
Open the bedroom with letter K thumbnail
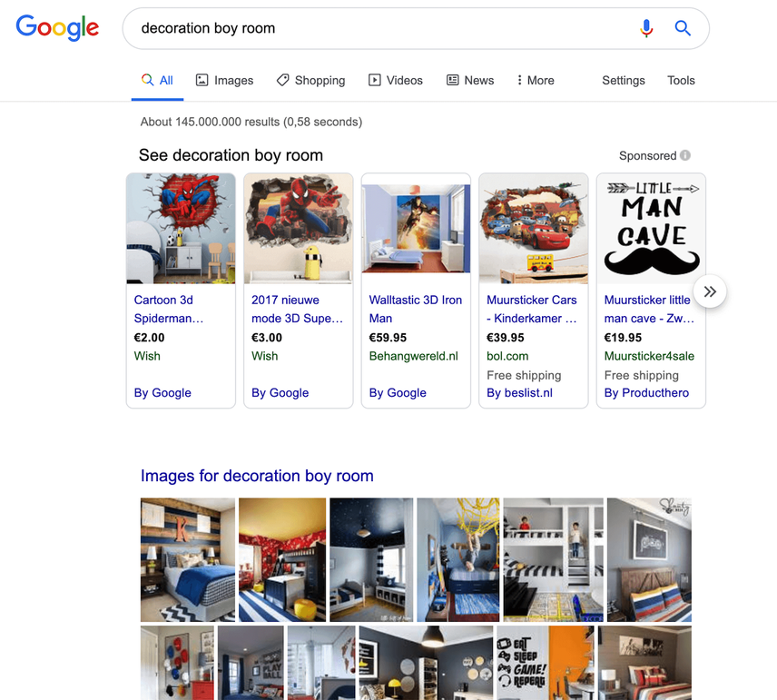pos(187,559)
